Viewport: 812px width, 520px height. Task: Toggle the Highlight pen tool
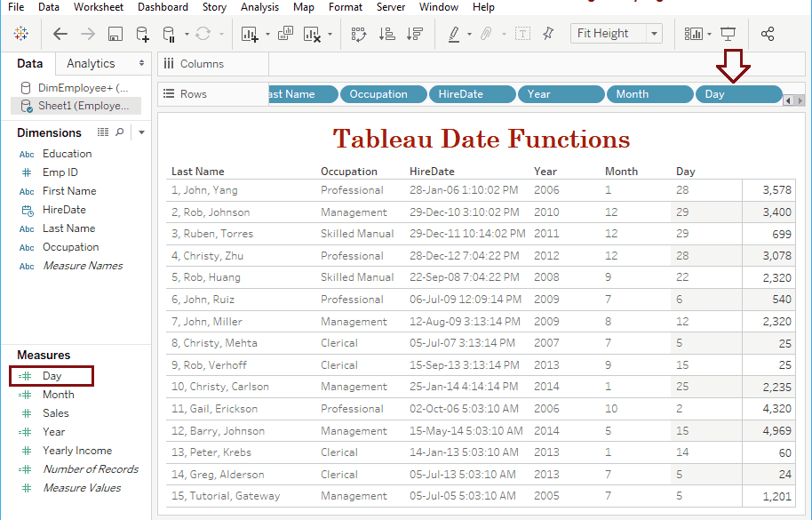[x=454, y=34]
